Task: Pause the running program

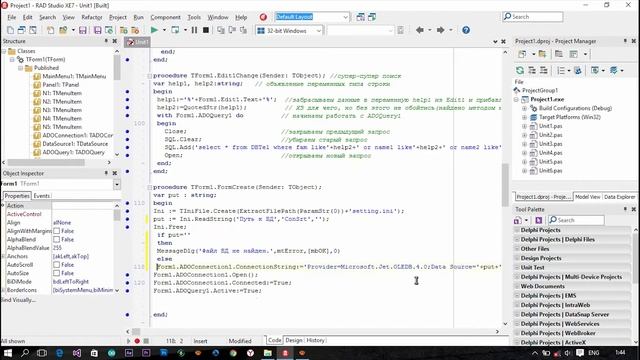Action: (x=194, y=30)
